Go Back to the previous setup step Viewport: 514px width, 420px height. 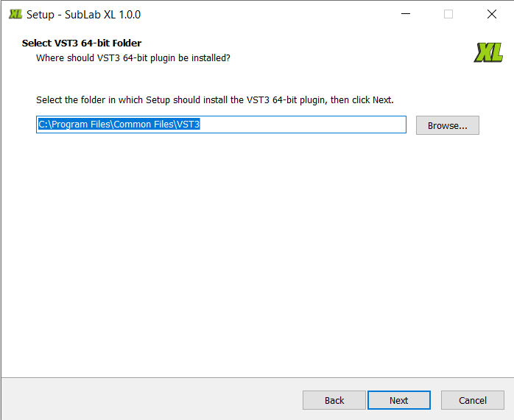click(334, 400)
